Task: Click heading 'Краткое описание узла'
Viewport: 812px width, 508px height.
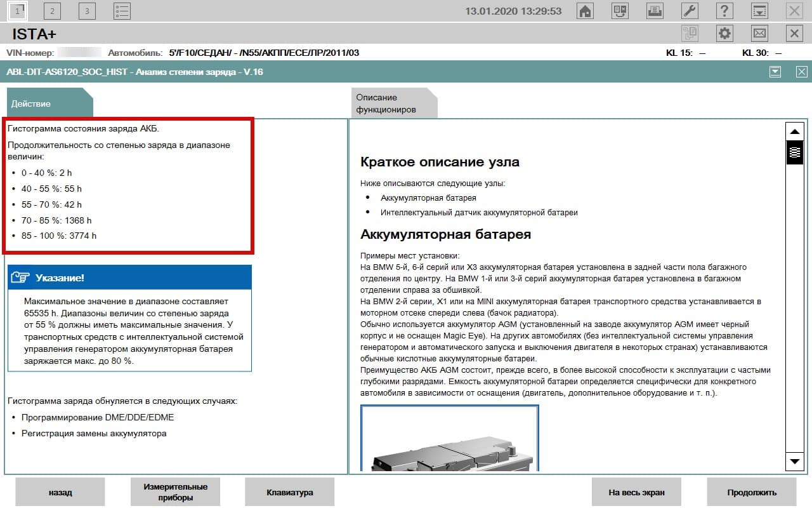Action: click(x=440, y=162)
